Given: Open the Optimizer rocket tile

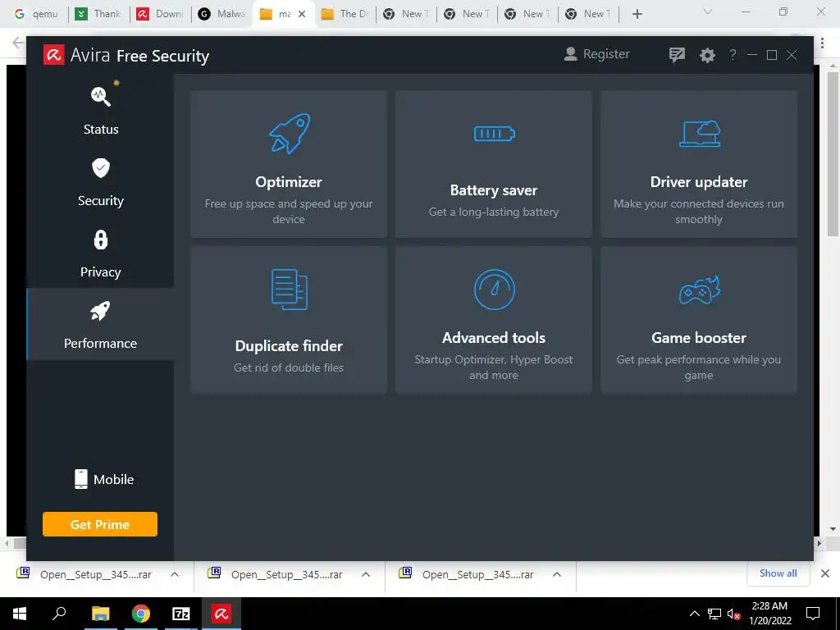Looking at the screenshot, I should pyautogui.click(x=289, y=164).
